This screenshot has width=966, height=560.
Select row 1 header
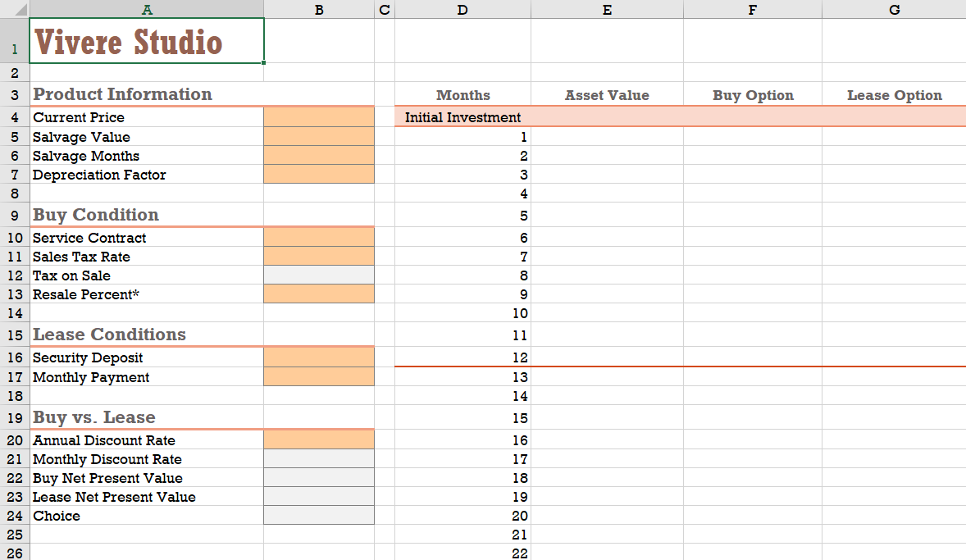point(15,41)
